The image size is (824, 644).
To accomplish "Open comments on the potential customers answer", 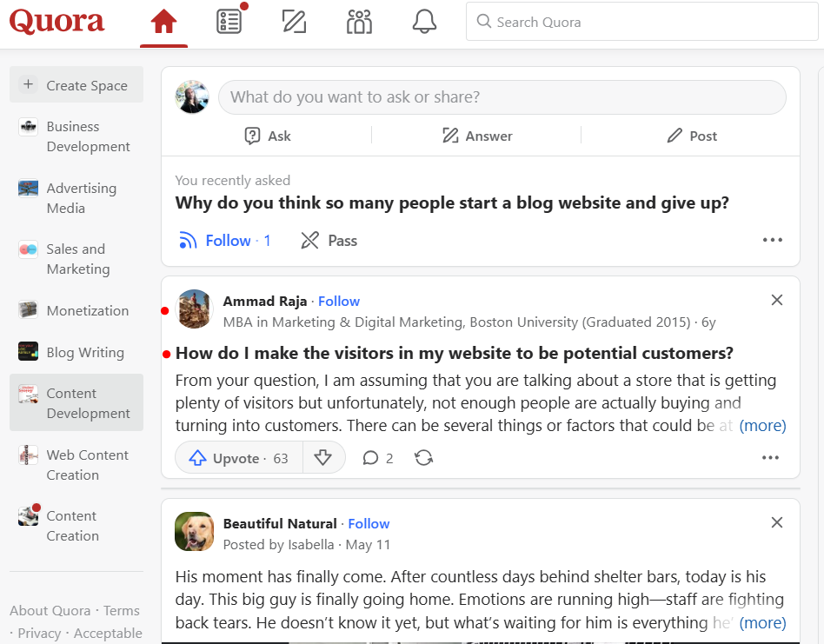I will coord(377,457).
